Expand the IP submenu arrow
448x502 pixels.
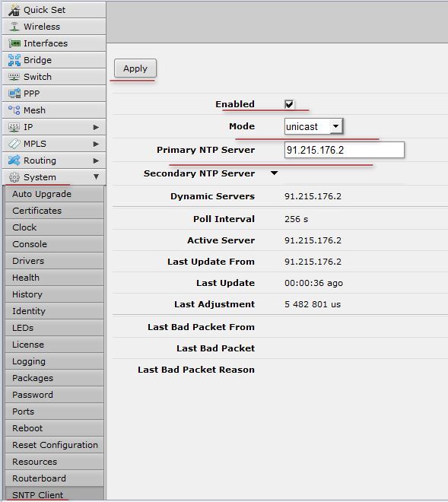click(x=96, y=127)
